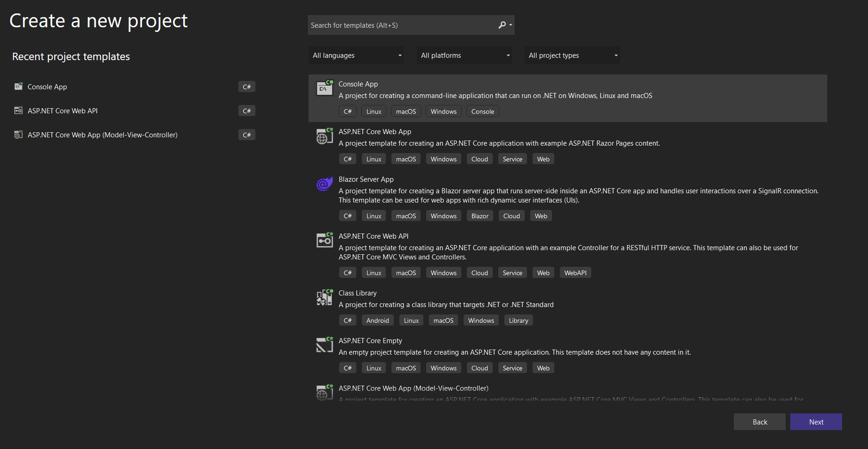
Task: Click the C# badge next to recent ASP.NET Core Web API
Action: (x=247, y=111)
